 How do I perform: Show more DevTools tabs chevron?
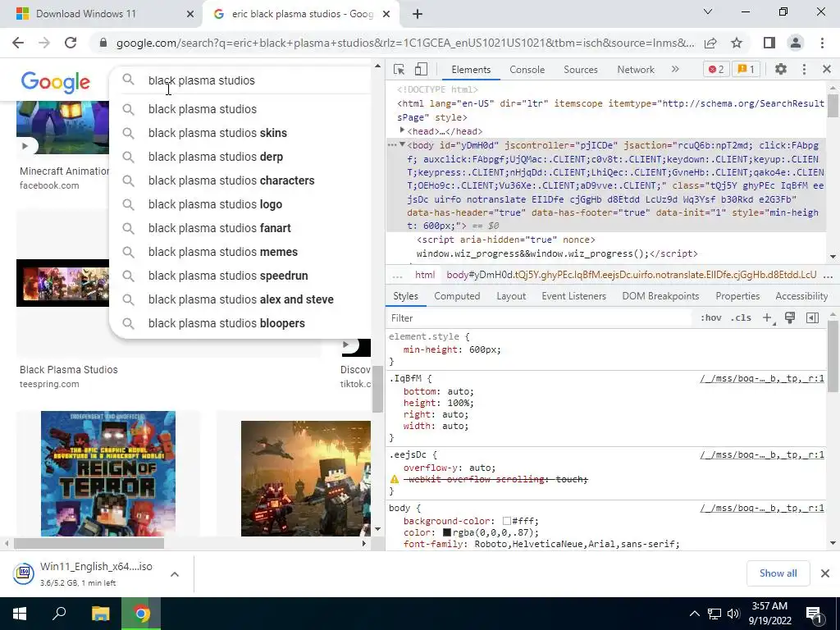[x=675, y=69]
